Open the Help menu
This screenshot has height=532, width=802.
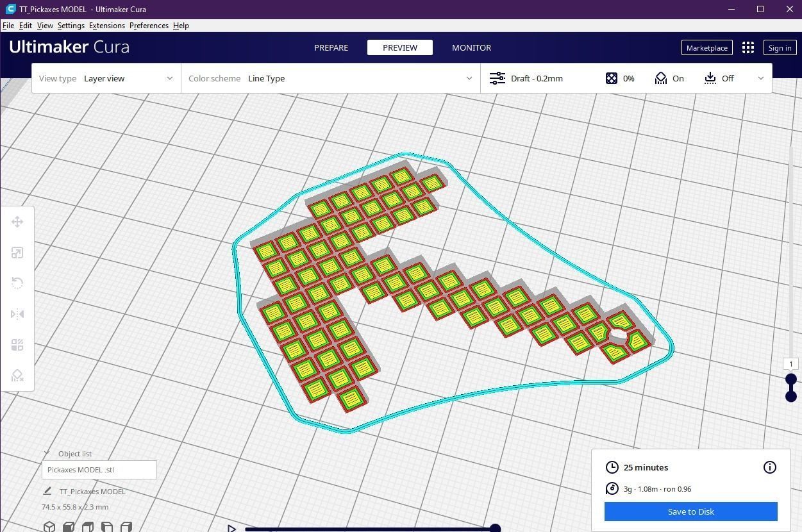point(181,26)
